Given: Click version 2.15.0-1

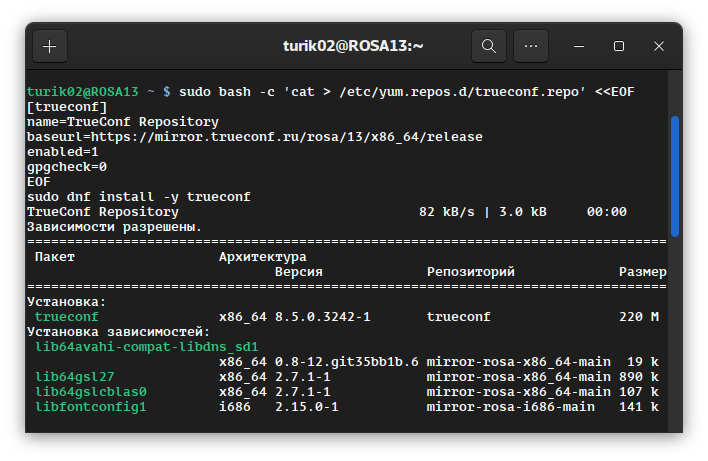Looking at the screenshot, I should [x=307, y=407].
